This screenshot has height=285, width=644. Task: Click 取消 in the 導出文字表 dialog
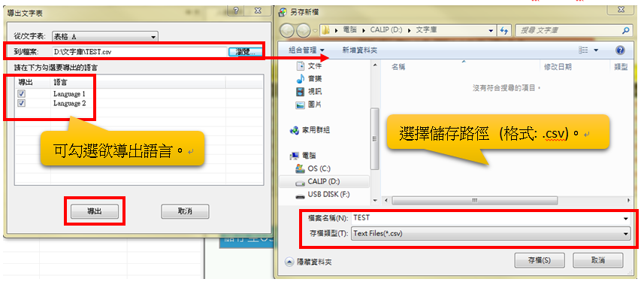point(185,211)
